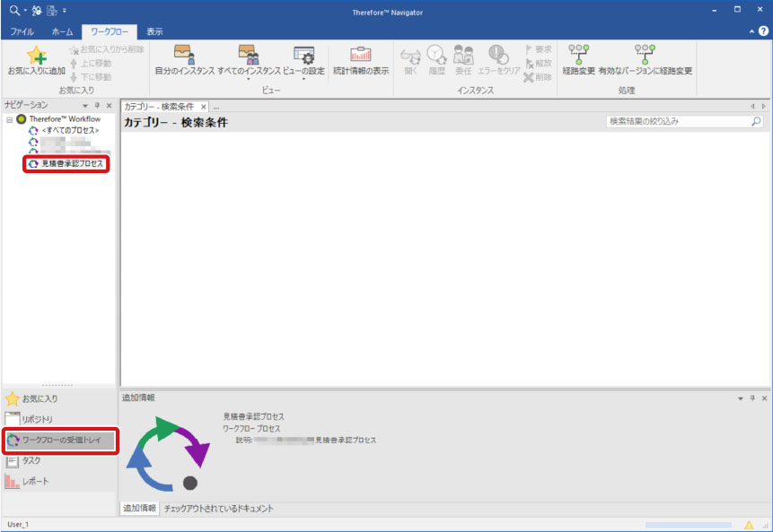The width and height of the screenshot is (773, 532).
Task: Click the 検索結果の絞り込み search field
Action: tap(678, 121)
